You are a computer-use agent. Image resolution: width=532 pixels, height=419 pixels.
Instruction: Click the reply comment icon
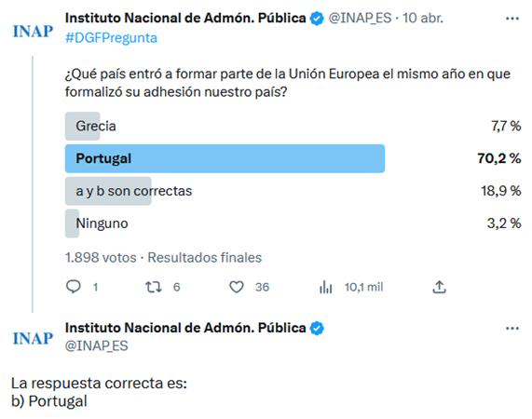coord(74,287)
